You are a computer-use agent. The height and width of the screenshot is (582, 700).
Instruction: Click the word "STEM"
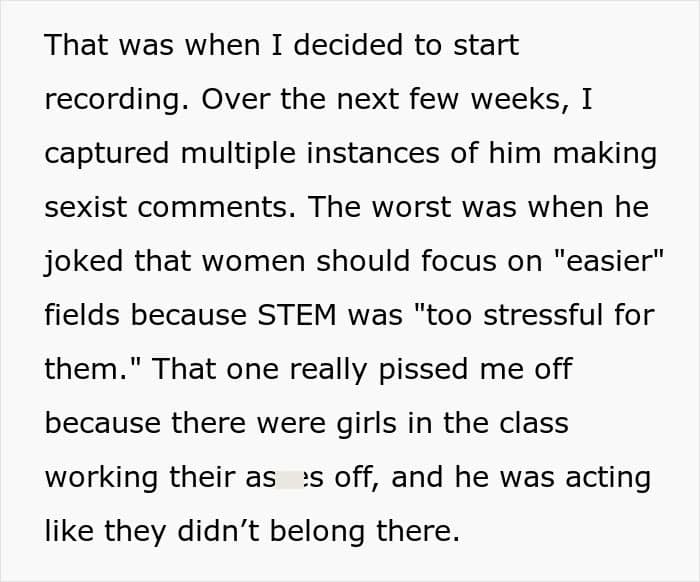(x=297, y=315)
